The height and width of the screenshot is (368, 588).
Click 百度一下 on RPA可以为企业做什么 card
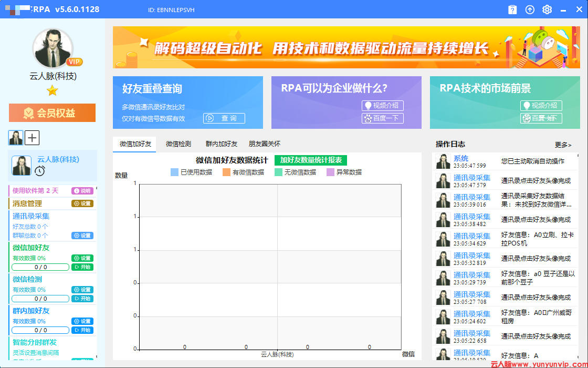point(383,118)
